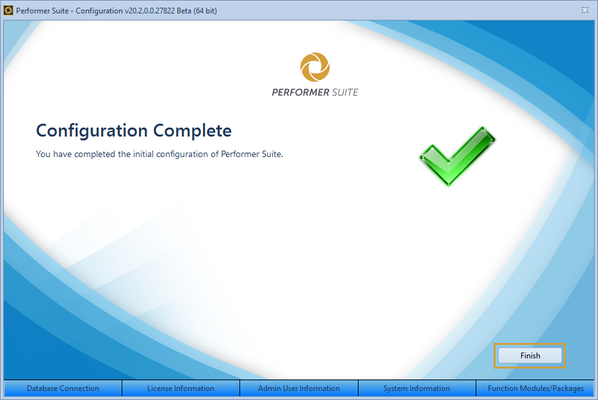Click the green checkmark icon

pyautogui.click(x=457, y=156)
